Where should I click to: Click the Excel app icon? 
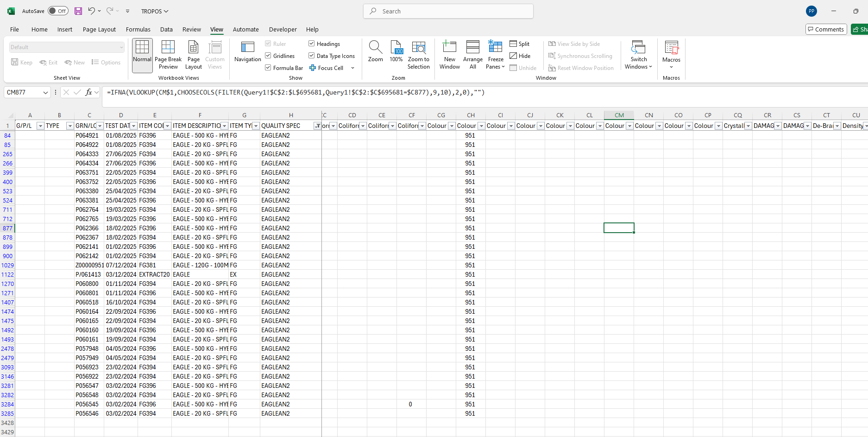(11, 11)
